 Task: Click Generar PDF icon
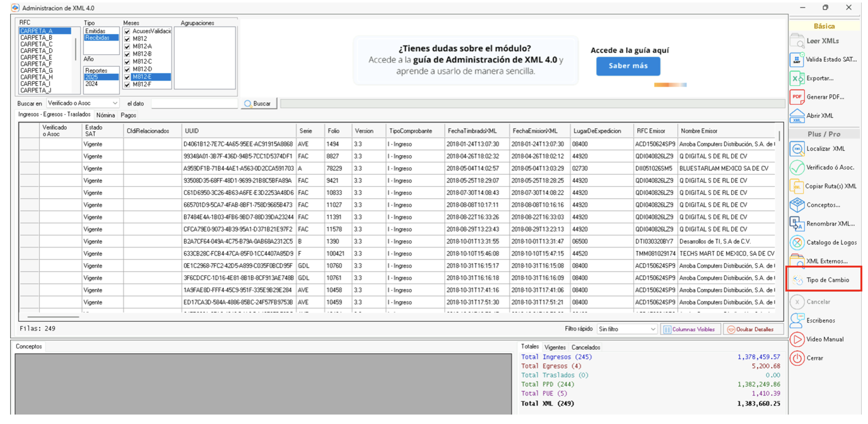tap(797, 97)
